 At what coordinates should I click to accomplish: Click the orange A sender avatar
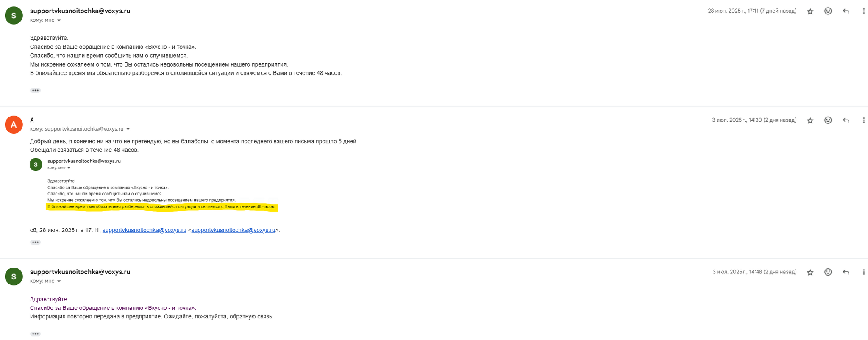click(x=14, y=125)
